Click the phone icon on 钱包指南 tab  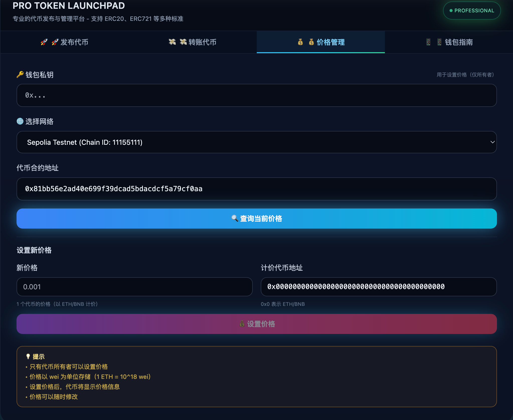tap(428, 42)
